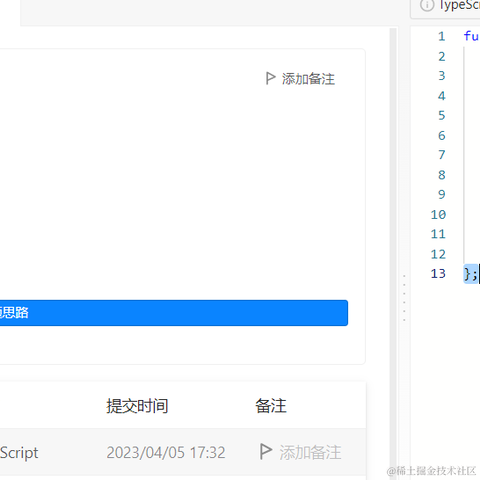
Task: Click the info icon next to TypeScript
Action: coord(427,5)
